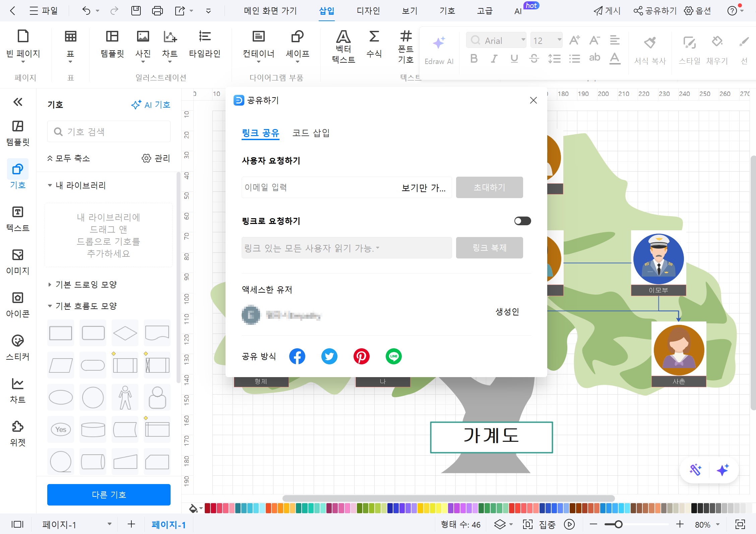Open the 80% zoom level dropdown
The height and width of the screenshot is (534, 756).
(707, 525)
